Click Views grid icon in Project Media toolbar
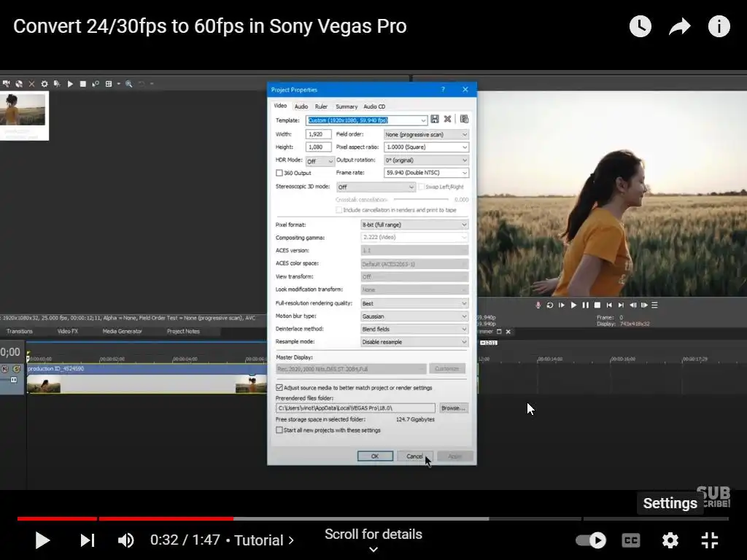This screenshot has height=560, width=747. click(x=109, y=84)
